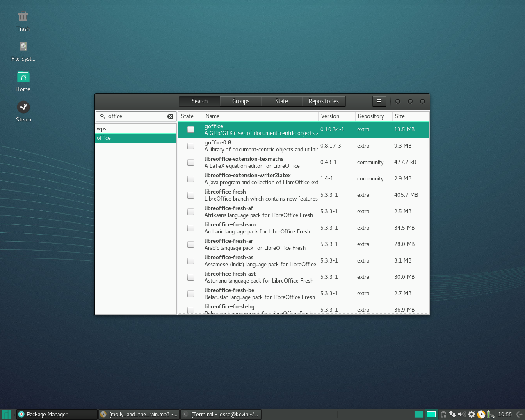Switch to the Groups tab
The height and width of the screenshot is (420, 525).
[240, 101]
